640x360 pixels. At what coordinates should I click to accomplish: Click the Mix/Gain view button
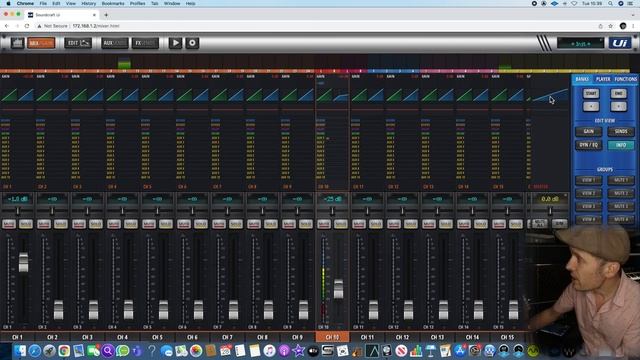(41, 43)
